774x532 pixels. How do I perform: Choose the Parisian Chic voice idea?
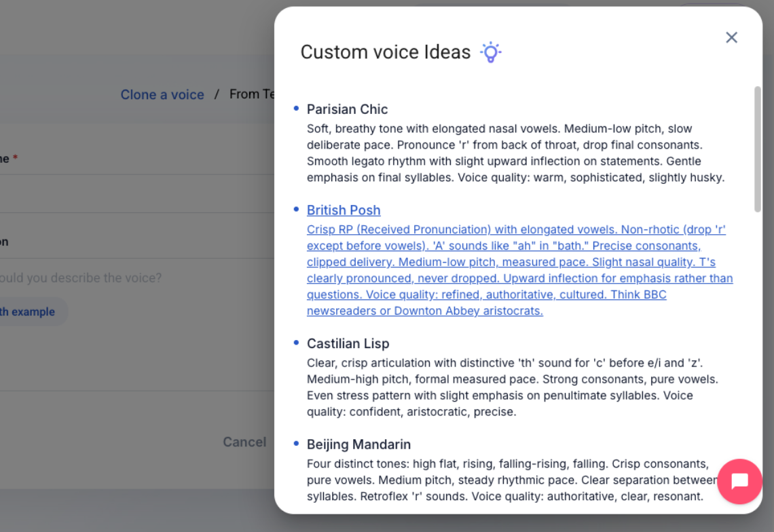(347, 109)
